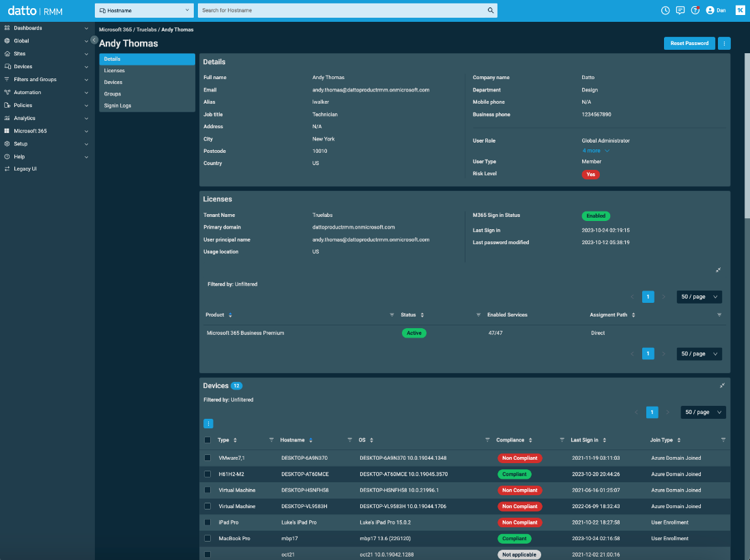
Task: Open the Devices table actions menu icon
Action: pyautogui.click(x=209, y=424)
